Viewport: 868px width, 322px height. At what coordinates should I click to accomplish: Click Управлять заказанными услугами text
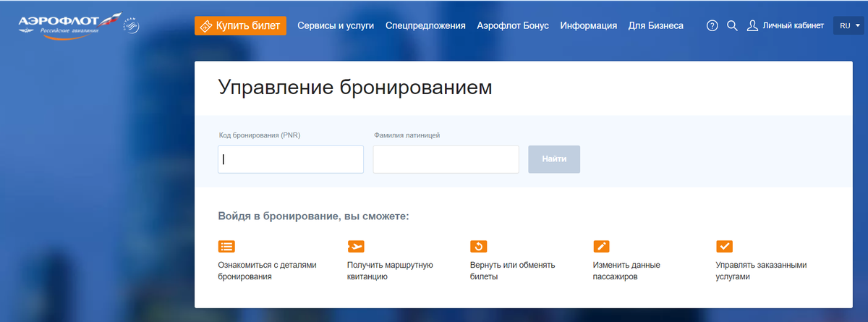(x=761, y=271)
